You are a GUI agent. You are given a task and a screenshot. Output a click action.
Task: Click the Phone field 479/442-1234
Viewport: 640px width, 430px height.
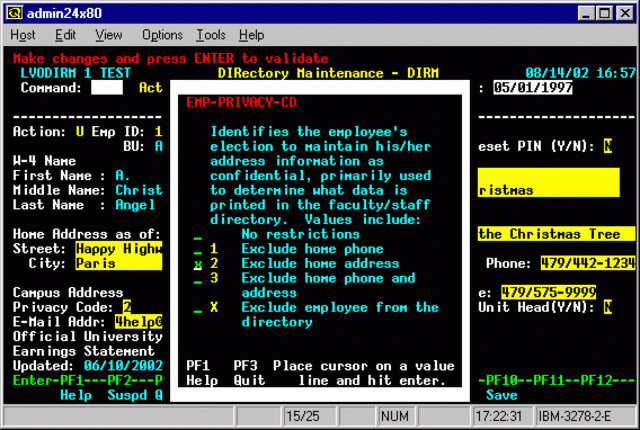coord(588,263)
